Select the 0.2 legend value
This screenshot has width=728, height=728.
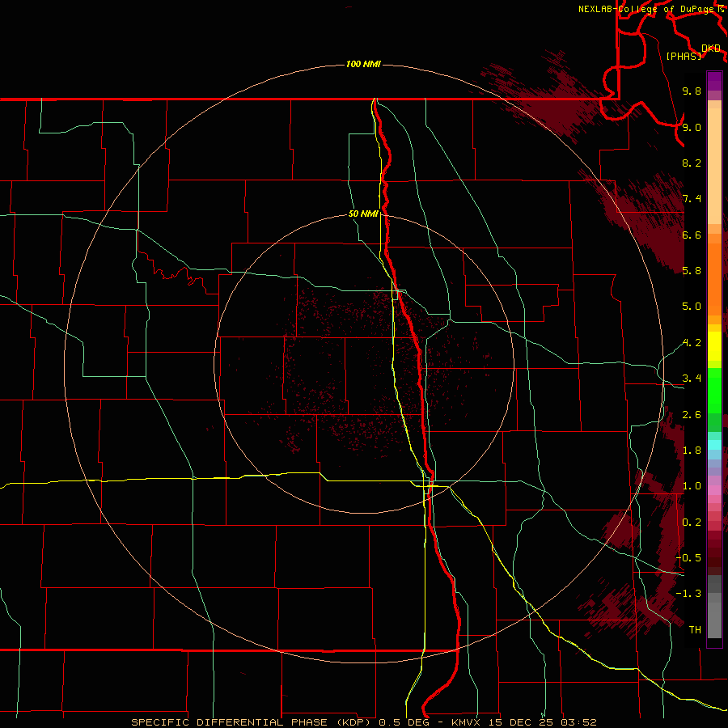pos(692,523)
